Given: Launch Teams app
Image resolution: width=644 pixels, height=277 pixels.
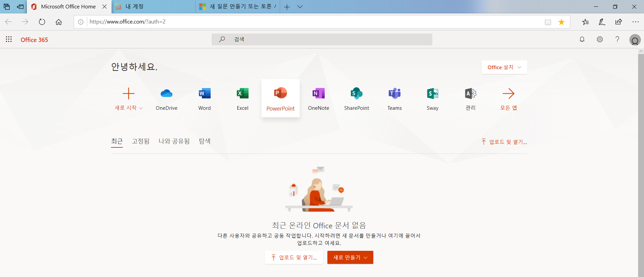Looking at the screenshot, I should pos(394,98).
